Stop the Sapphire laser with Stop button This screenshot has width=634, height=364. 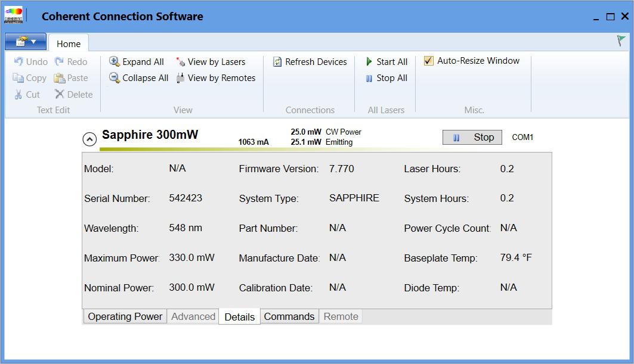coord(472,138)
